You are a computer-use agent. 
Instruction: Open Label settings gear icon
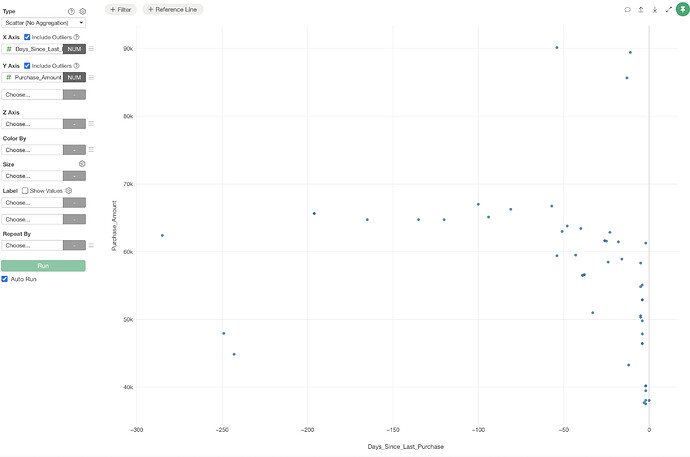pyautogui.click(x=69, y=189)
